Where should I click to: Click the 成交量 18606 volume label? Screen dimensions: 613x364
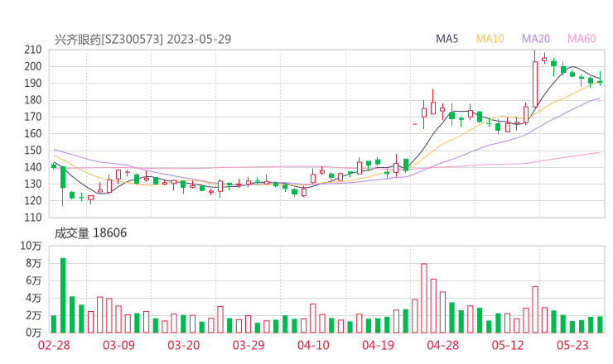[x=90, y=233]
